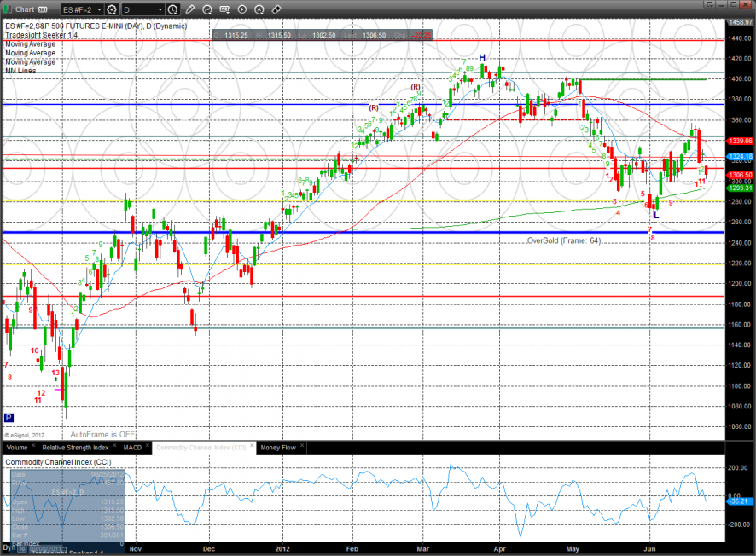Open the time template clock icon
The image size is (756, 556).
(x=173, y=9)
